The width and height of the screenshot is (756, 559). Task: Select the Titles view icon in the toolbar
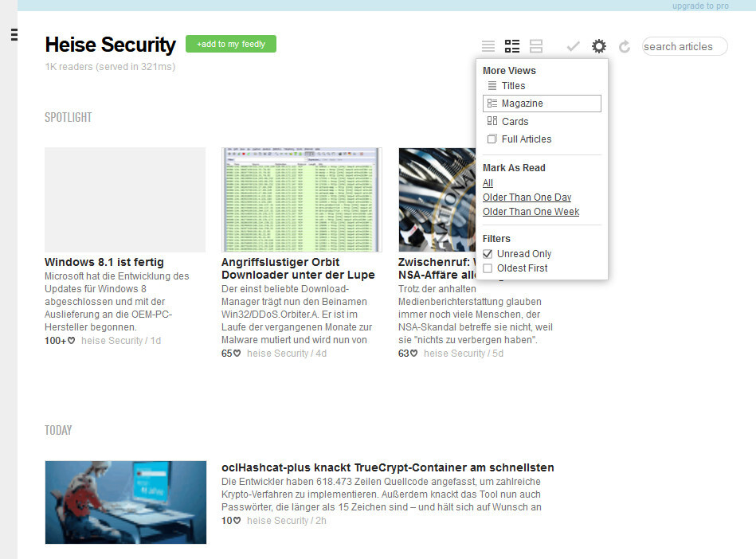click(x=488, y=45)
